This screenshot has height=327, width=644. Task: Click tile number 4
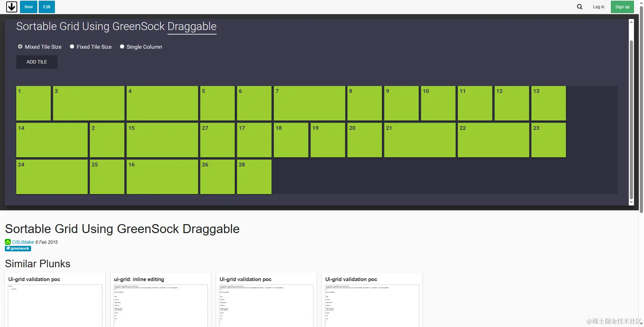162,103
